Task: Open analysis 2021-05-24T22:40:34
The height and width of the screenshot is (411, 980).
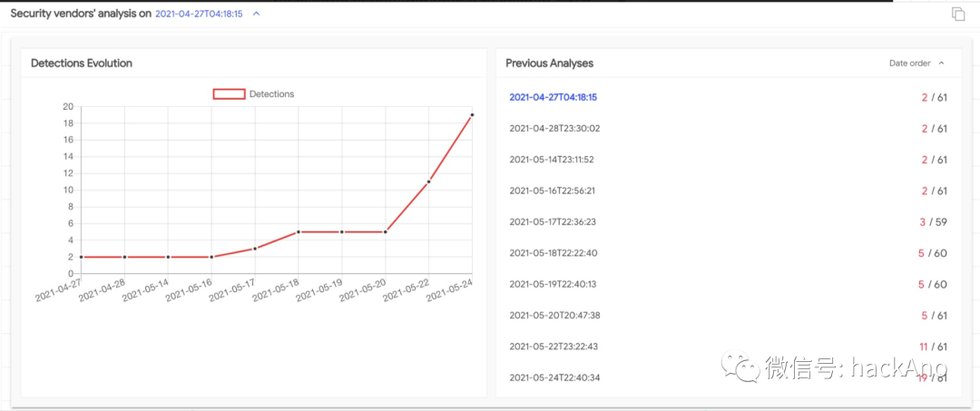Action: pyautogui.click(x=553, y=377)
